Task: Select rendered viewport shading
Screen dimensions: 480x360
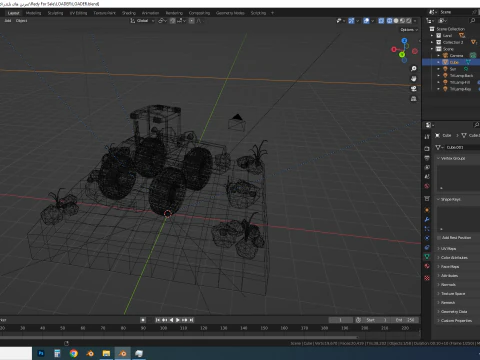Action: pyautogui.click(x=409, y=21)
